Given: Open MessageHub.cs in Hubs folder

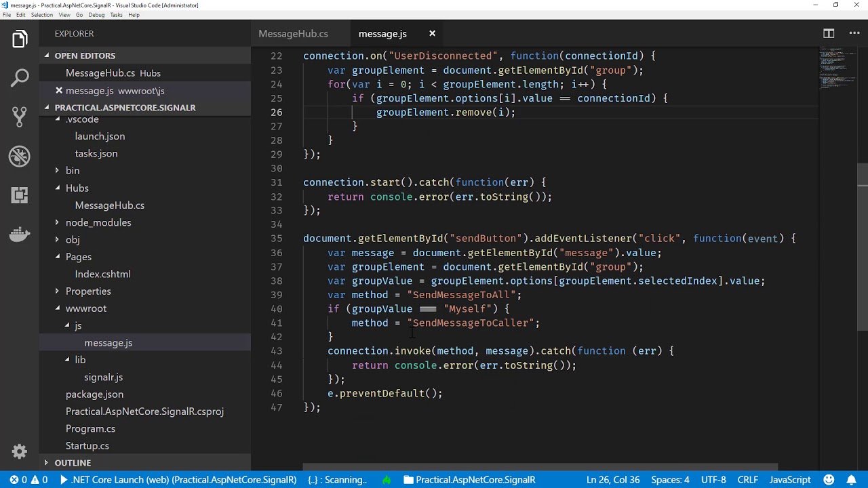Looking at the screenshot, I should pos(109,205).
